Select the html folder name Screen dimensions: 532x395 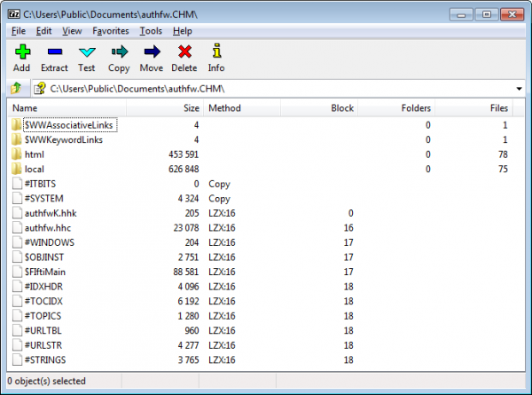coord(35,154)
